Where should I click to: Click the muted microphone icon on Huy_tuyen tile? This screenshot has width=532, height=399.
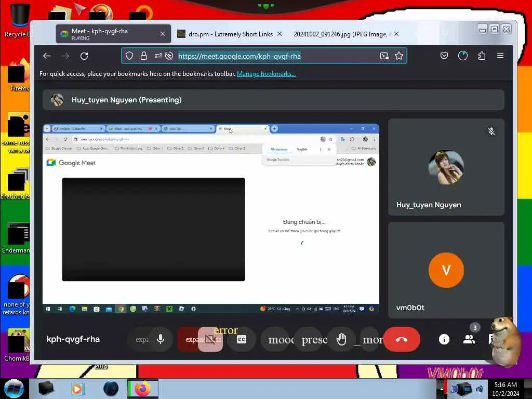(491, 131)
